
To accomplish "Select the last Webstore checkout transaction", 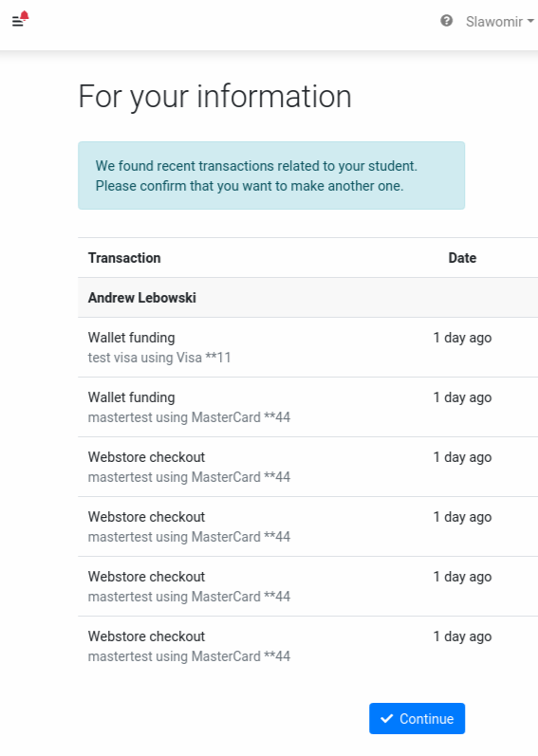I will tap(307, 646).
